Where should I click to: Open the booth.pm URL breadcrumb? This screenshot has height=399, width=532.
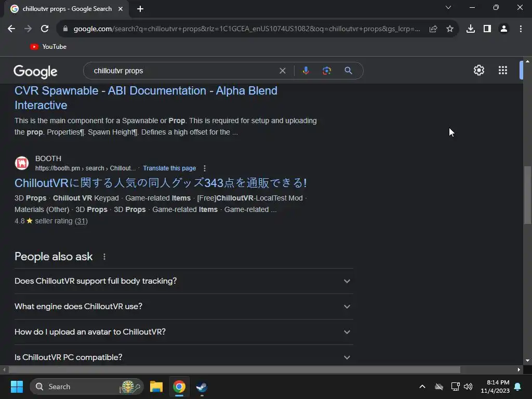[x=85, y=168]
